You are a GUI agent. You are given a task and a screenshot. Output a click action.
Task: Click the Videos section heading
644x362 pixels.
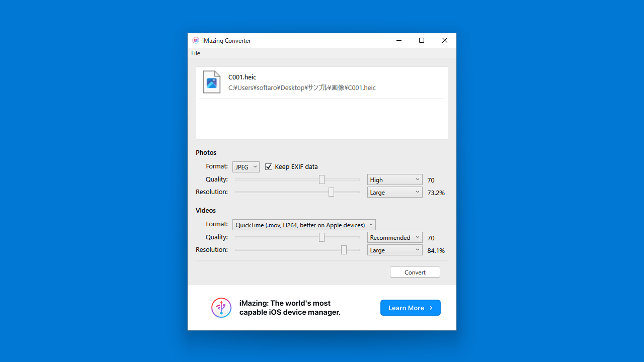point(206,210)
